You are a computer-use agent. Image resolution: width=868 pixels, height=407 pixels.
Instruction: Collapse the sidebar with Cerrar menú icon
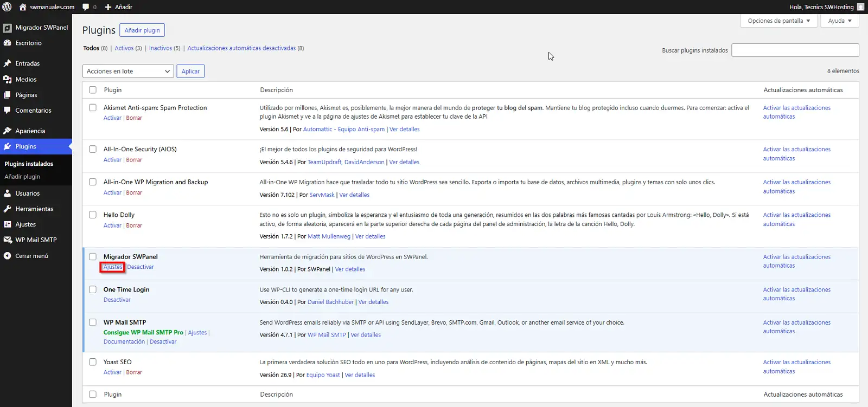tap(7, 256)
